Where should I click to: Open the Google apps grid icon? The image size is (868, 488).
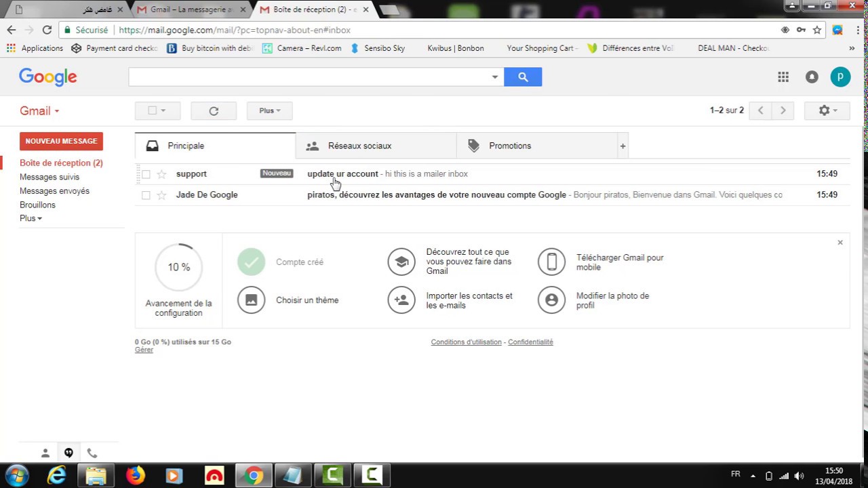click(x=783, y=77)
